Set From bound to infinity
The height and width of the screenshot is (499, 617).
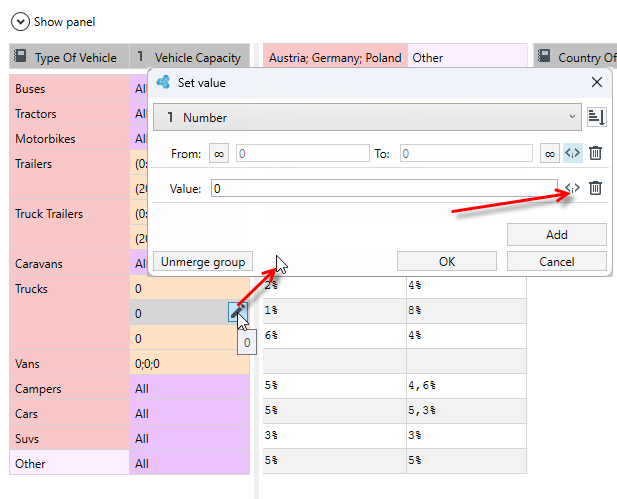pyautogui.click(x=219, y=153)
